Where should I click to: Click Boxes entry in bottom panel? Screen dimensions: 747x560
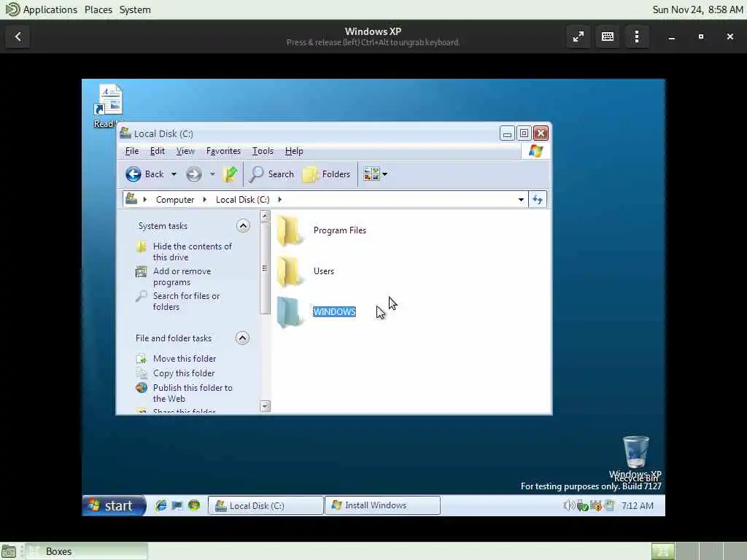[x=86, y=551]
